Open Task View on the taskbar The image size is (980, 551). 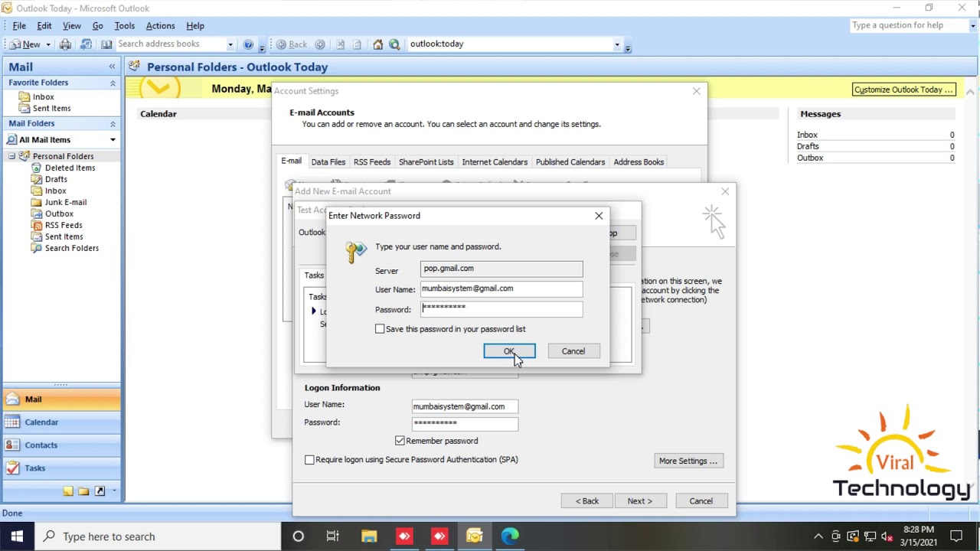point(332,536)
